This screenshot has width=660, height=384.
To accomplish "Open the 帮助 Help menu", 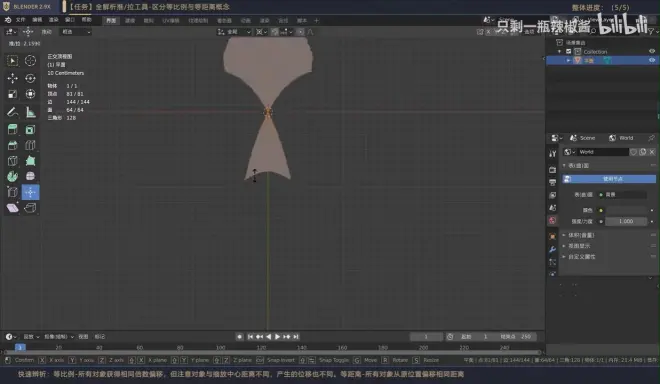I will [86, 20].
